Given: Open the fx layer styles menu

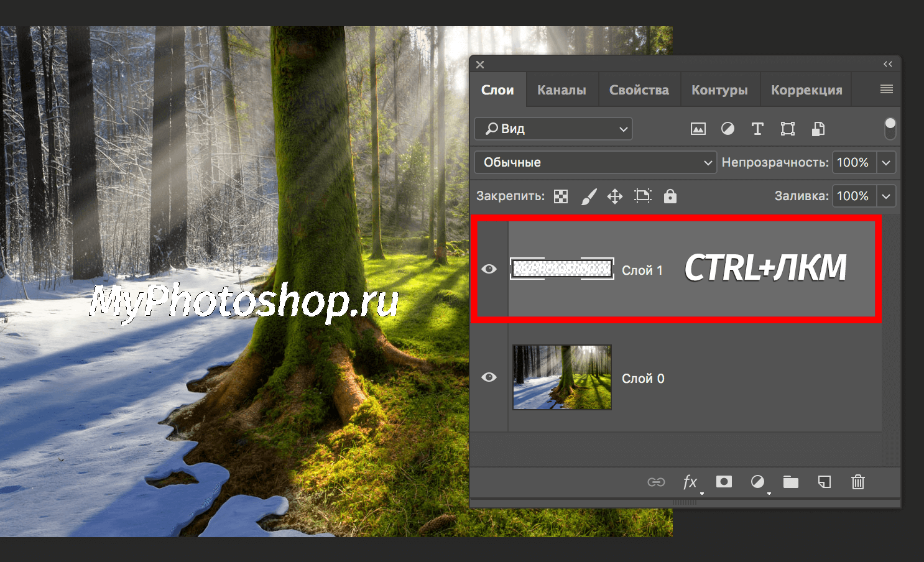Looking at the screenshot, I should coord(690,482).
